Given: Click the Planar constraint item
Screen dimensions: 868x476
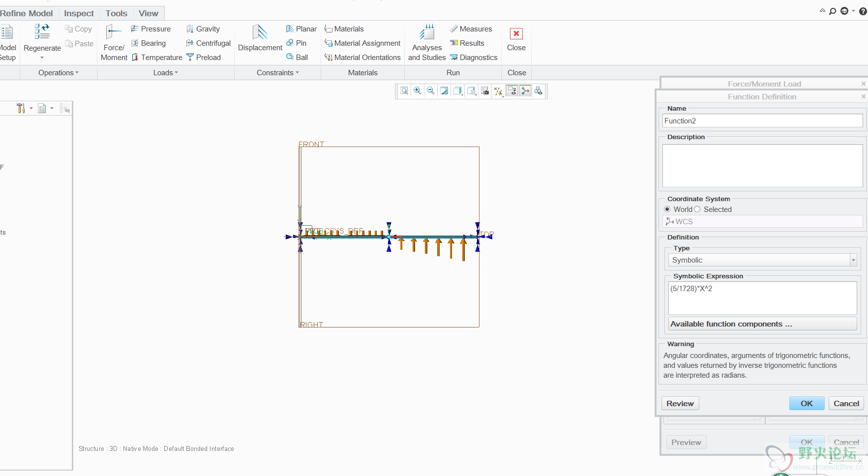Looking at the screenshot, I should tap(301, 29).
